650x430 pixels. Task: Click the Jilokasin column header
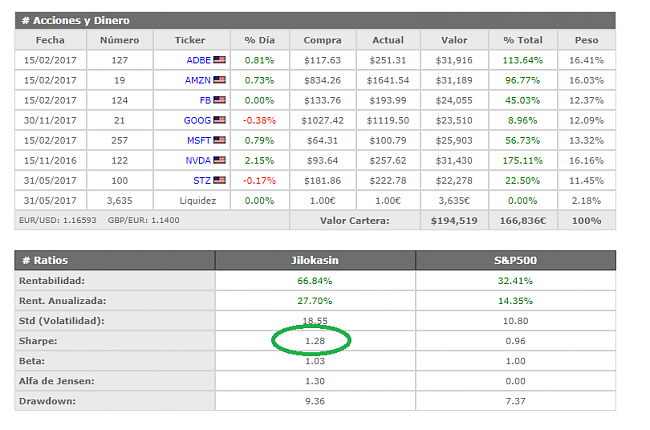315,260
